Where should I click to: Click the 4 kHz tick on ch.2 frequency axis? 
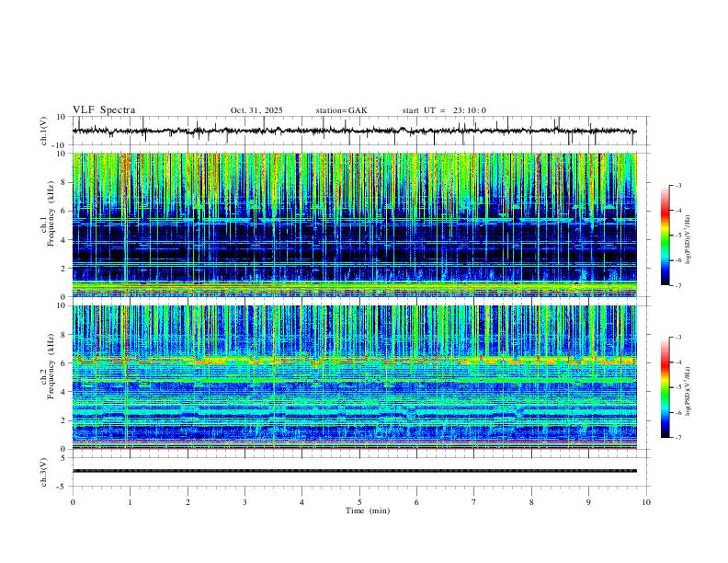[x=63, y=392]
